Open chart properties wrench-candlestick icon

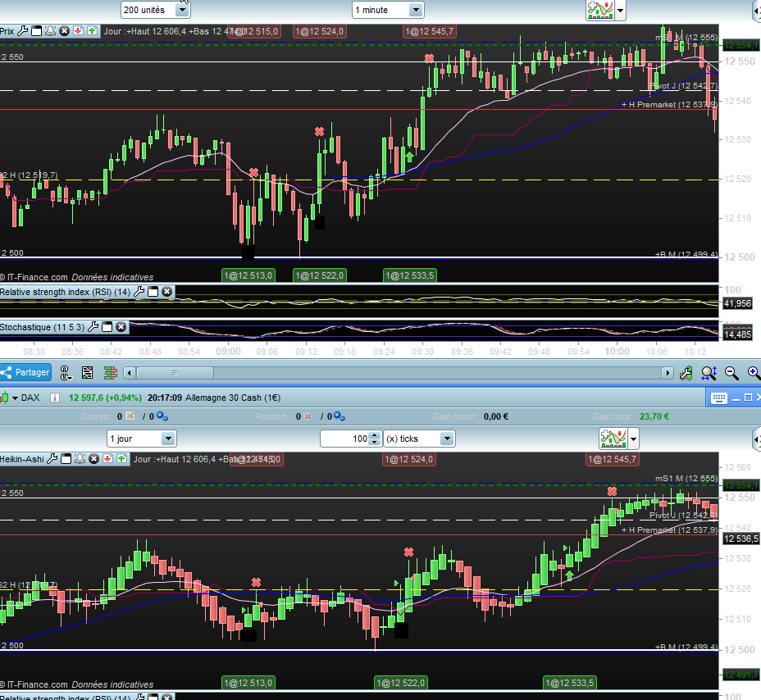[x=686, y=373]
